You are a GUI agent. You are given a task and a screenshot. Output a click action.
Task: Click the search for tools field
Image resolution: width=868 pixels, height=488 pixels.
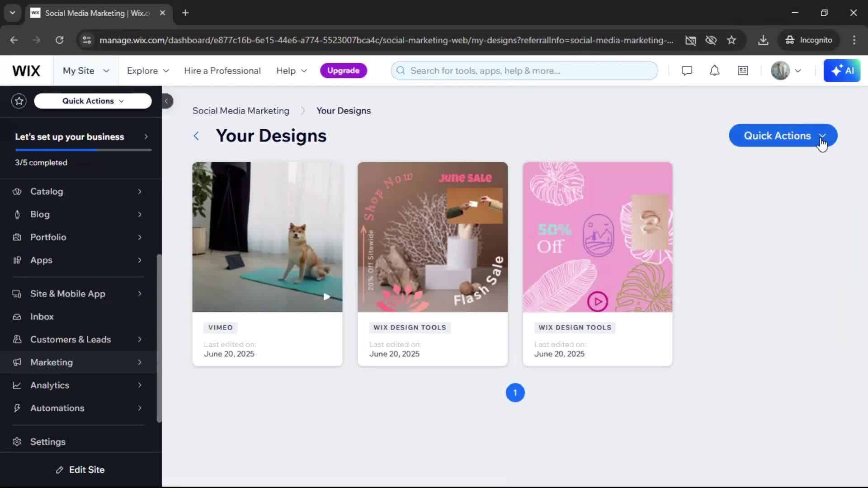click(524, 71)
